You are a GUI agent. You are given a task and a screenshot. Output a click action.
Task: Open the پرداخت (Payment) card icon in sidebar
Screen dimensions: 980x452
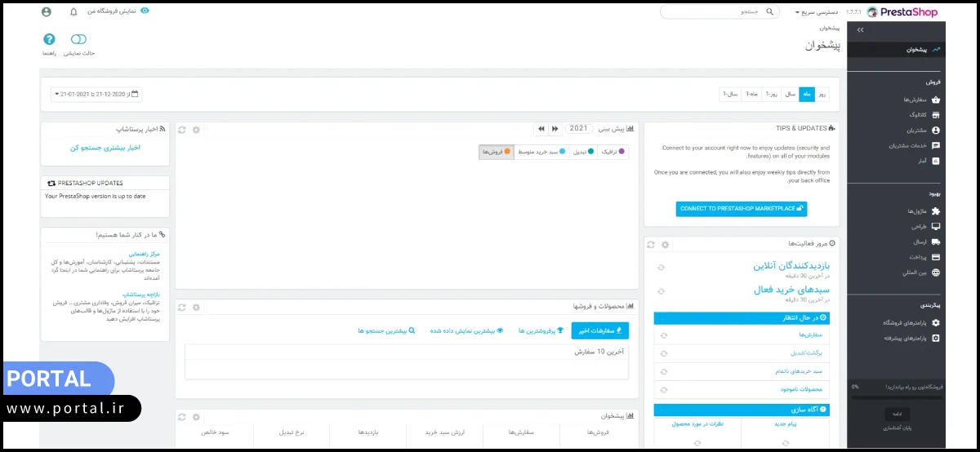click(936, 257)
